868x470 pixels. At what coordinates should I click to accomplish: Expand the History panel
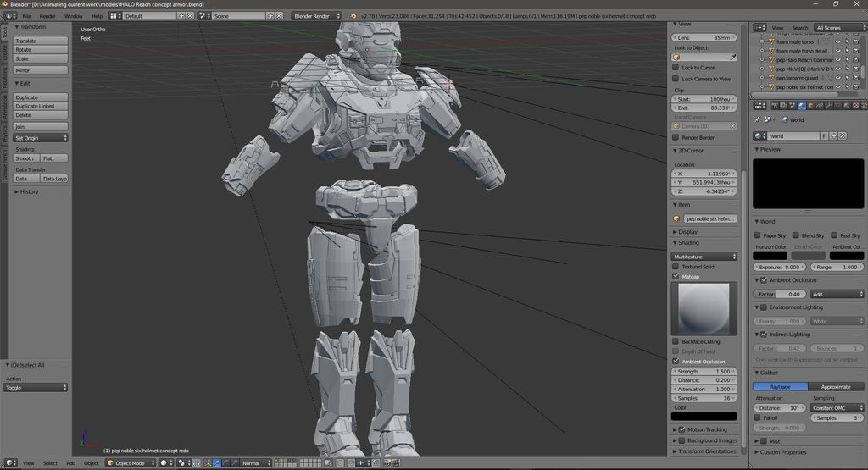pyautogui.click(x=30, y=191)
